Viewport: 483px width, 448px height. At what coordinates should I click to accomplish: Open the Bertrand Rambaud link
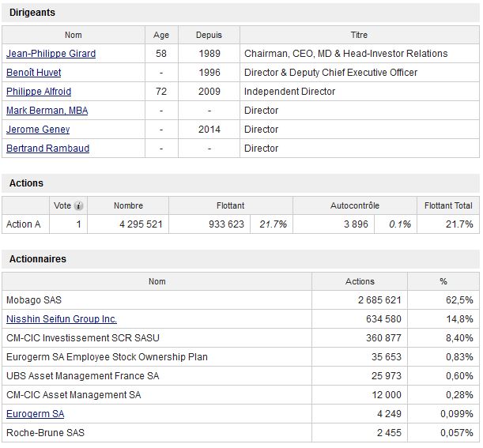(x=47, y=149)
